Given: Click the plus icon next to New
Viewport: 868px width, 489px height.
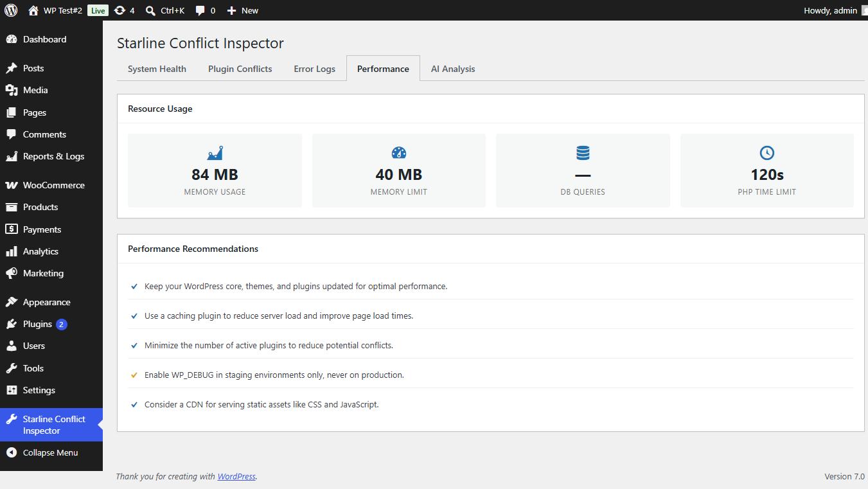Looking at the screenshot, I should [x=232, y=11].
